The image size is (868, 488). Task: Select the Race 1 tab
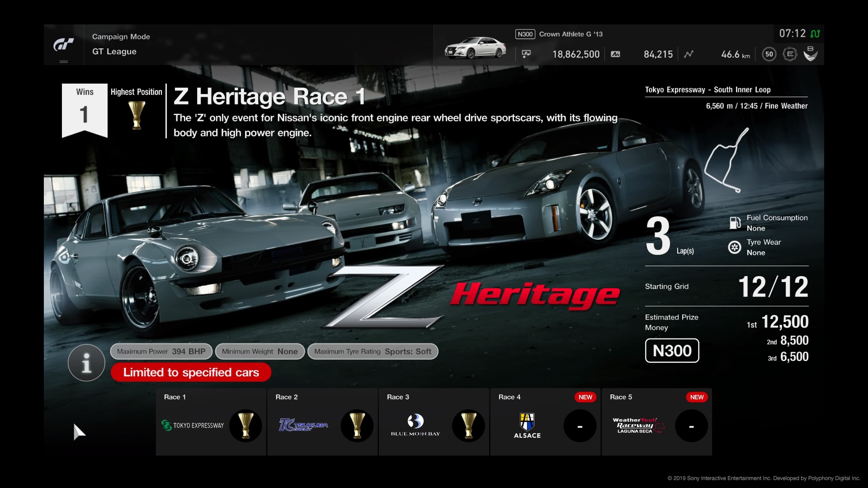[x=211, y=422]
